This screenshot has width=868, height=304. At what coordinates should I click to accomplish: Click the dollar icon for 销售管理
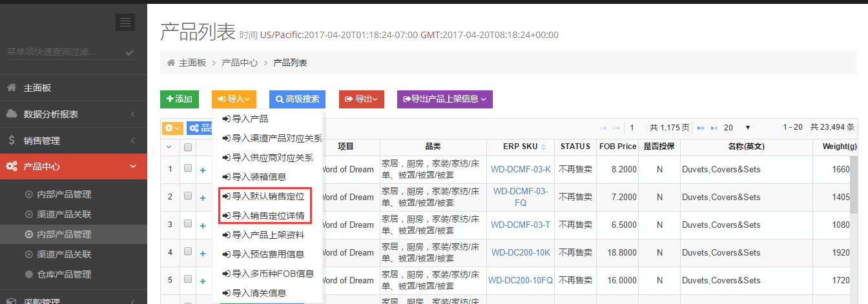click(12, 140)
